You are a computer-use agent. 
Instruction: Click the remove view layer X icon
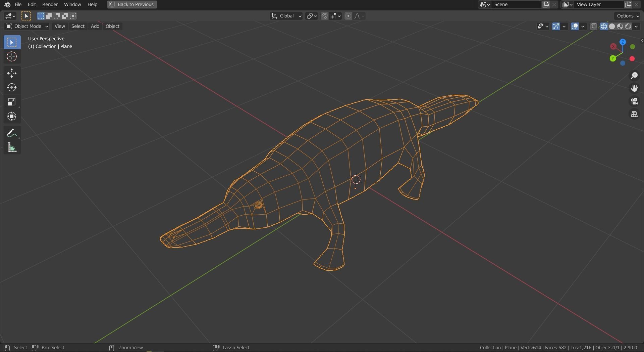pyautogui.click(x=636, y=4)
